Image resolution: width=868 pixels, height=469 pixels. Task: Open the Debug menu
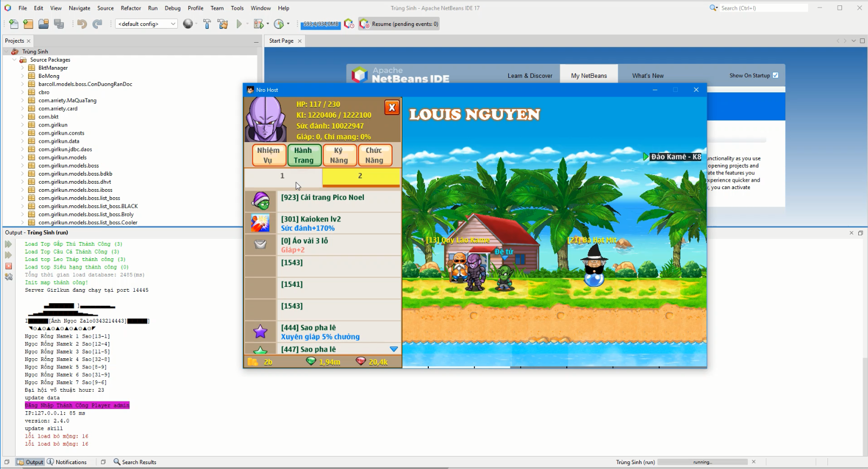pyautogui.click(x=173, y=8)
